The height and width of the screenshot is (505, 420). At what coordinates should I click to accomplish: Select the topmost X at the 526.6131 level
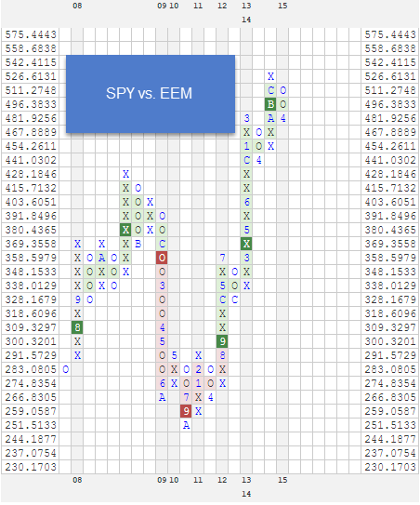270,76
